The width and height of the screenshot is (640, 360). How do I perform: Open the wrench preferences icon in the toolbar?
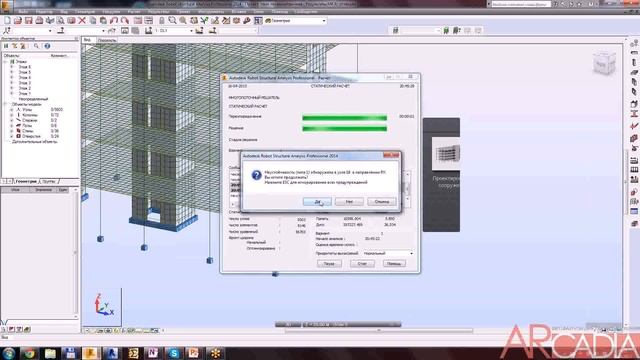(247, 20)
